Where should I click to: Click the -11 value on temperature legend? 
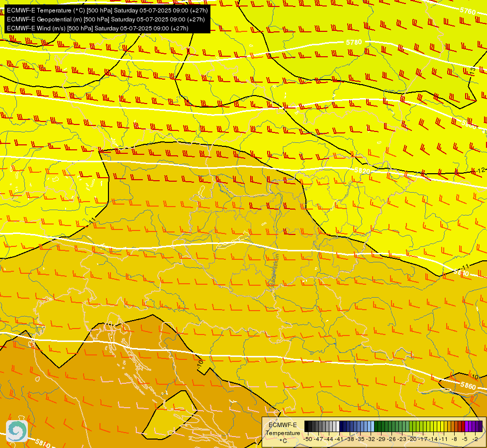444,439
